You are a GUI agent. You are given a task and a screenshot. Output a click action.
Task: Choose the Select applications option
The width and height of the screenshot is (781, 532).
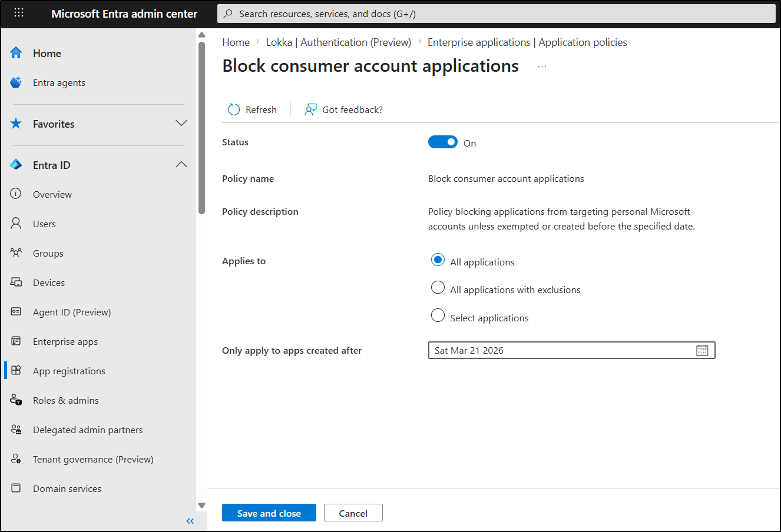[438, 315]
